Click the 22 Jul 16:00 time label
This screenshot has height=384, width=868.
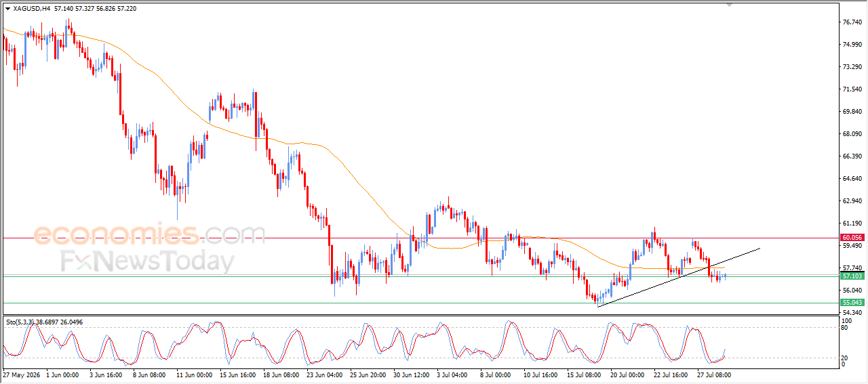coord(672,374)
